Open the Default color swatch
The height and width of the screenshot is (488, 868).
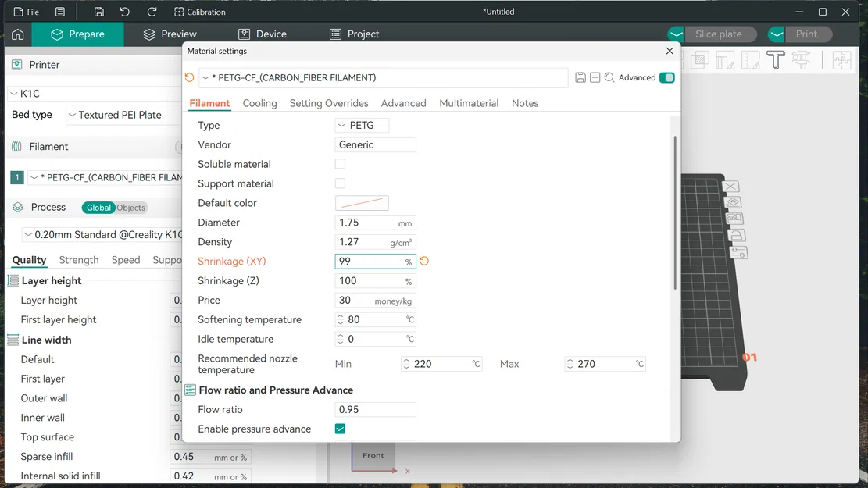point(362,203)
